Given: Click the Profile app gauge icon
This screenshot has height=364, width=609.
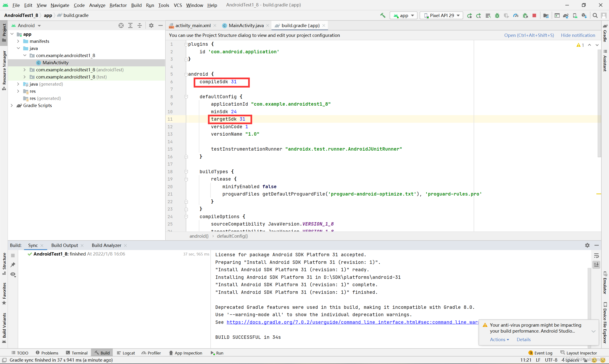Looking at the screenshot, I should click(x=516, y=16).
